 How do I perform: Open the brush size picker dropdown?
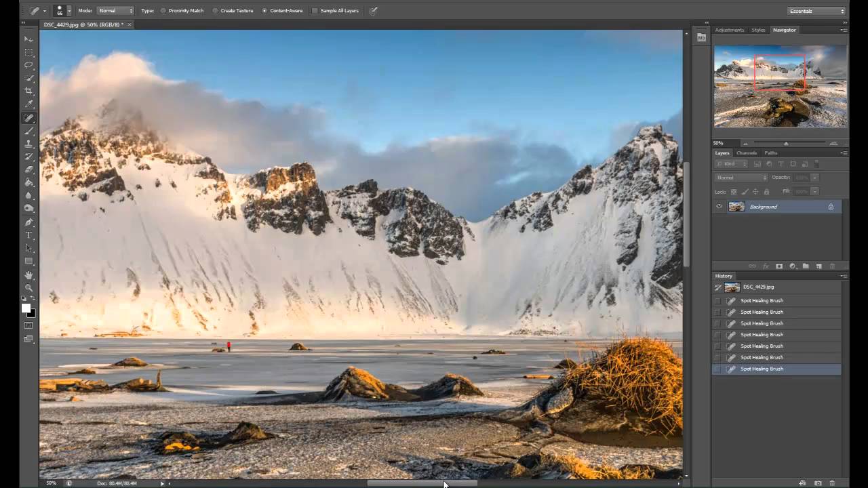(68, 11)
